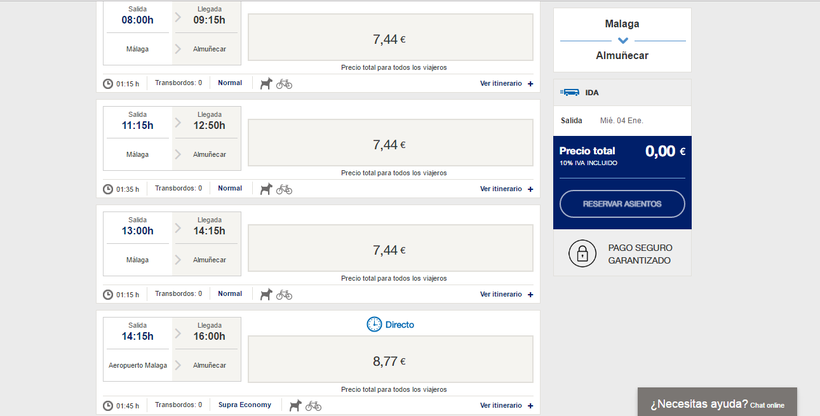Screen dimensions: 820x416
Task: Expand Ver itinerario for the 11:15h departure
Action: point(506,188)
